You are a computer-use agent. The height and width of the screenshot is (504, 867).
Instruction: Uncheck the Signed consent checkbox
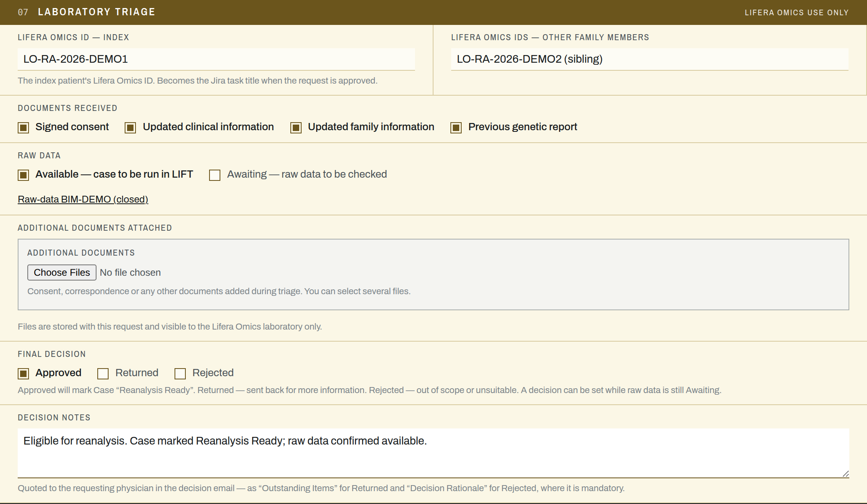coord(23,128)
